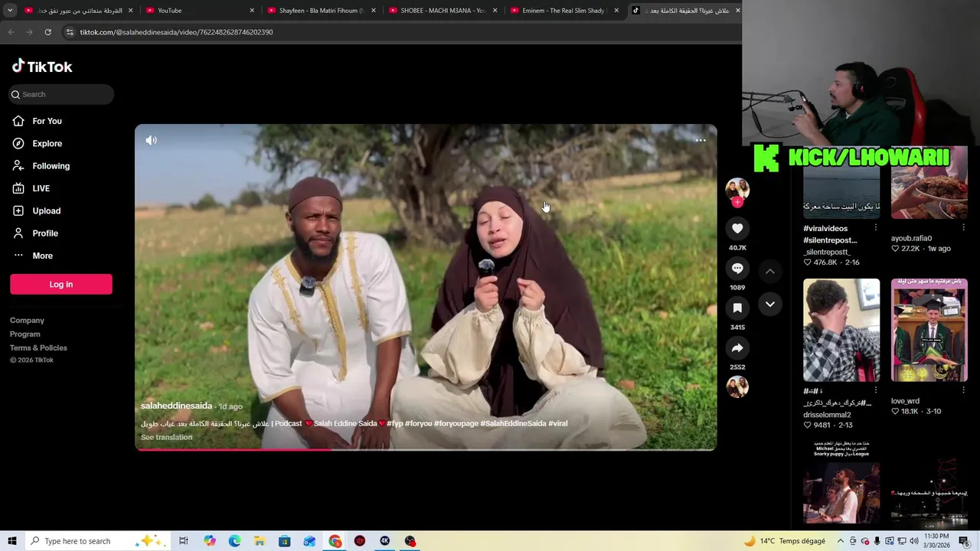
Task: Open the three-dot menu for #viralvideos card
Action: click(x=876, y=228)
